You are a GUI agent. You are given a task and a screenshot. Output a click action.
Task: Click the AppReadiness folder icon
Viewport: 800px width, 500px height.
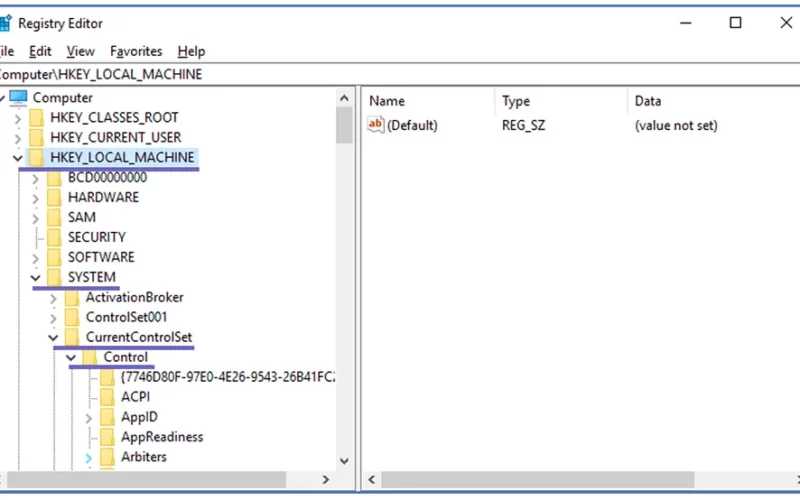[107, 437]
